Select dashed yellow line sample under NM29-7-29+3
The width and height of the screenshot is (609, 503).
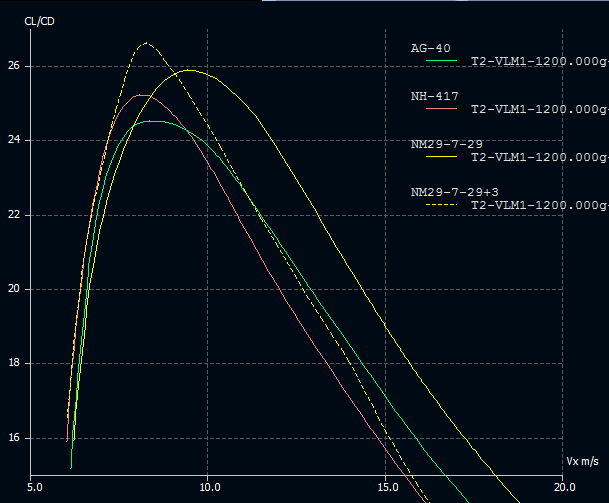(442, 205)
